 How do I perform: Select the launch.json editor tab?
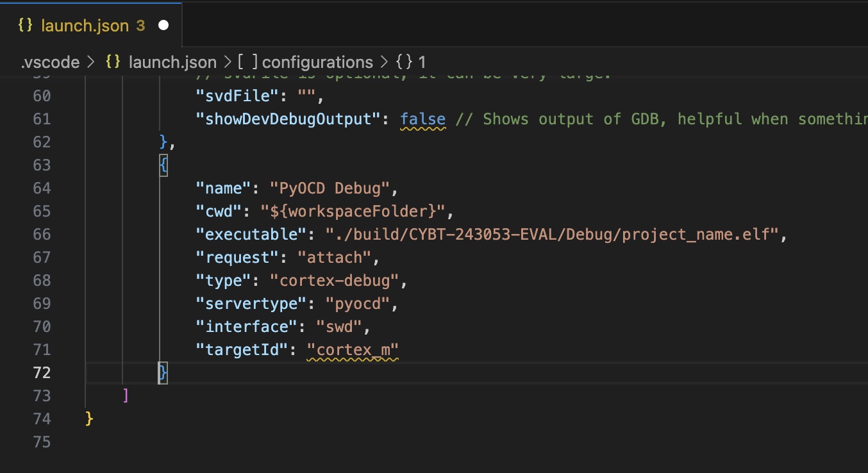91,26
